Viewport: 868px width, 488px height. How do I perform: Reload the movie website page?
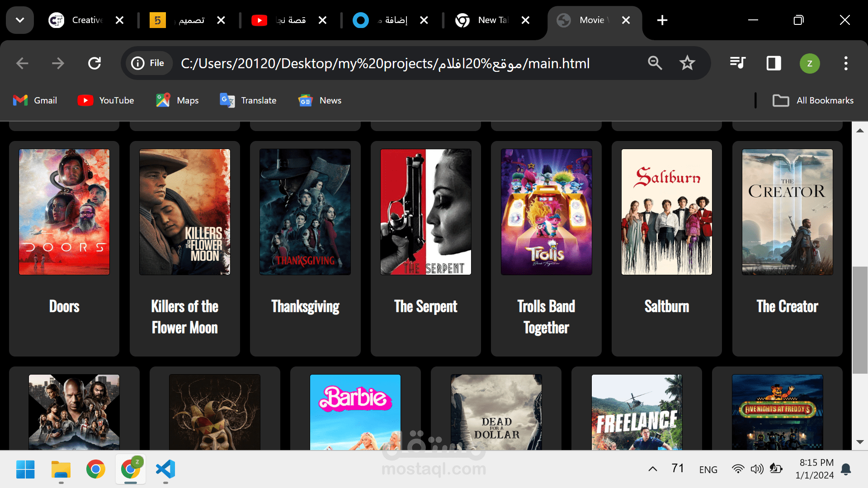[94, 63]
